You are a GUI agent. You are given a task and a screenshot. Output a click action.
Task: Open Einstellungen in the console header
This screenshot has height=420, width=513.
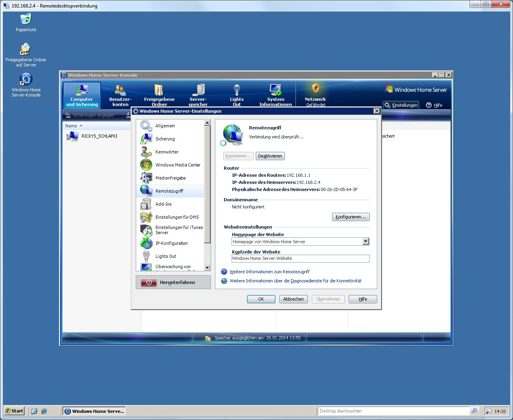[401, 105]
